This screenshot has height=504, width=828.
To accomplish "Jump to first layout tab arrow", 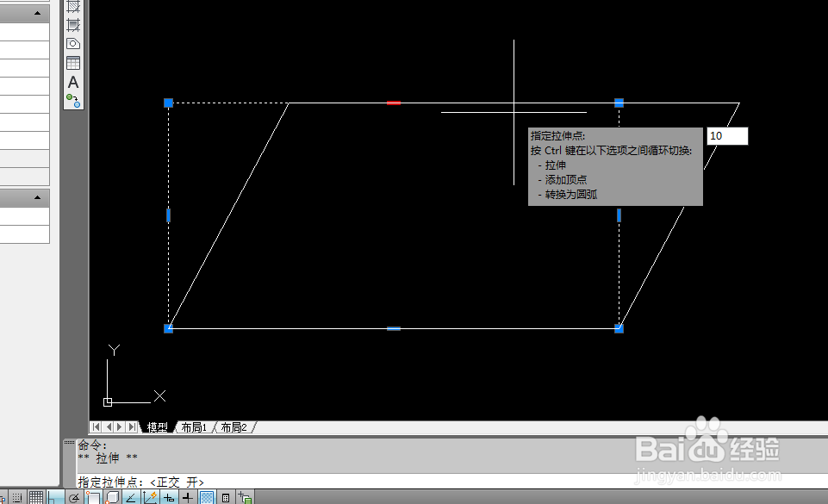I will point(96,426).
